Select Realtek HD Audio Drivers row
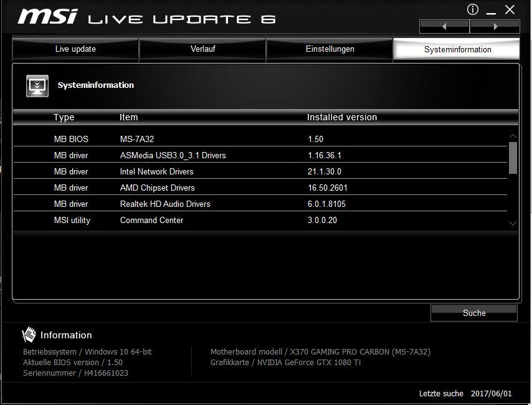The height and width of the screenshot is (405, 532). (260, 204)
